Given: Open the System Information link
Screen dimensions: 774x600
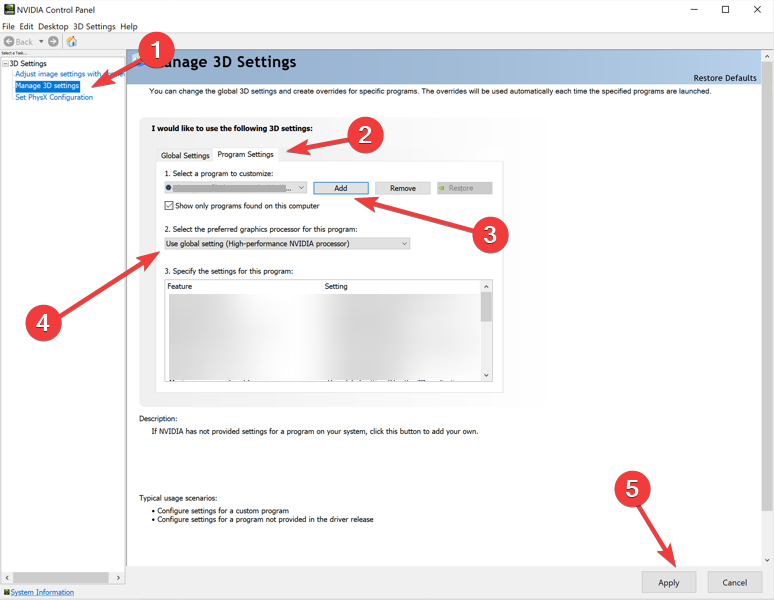Looking at the screenshot, I should (42, 592).
